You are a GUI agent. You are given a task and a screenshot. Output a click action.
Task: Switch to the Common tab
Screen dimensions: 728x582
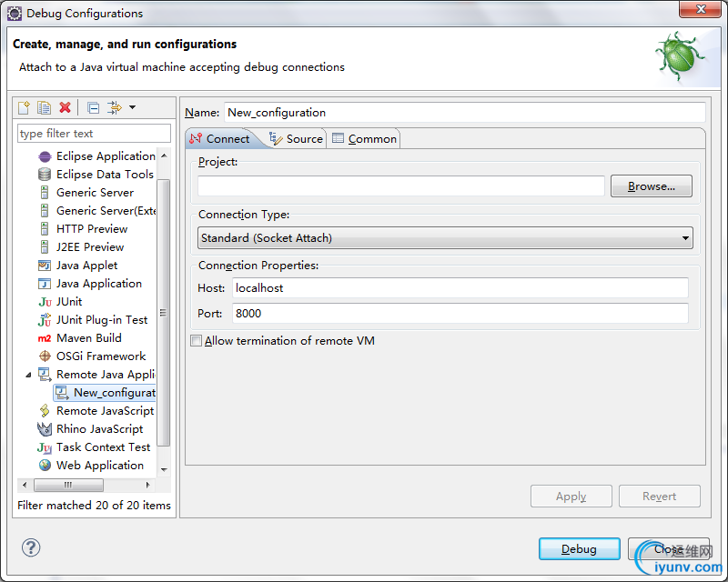(364, 139)
